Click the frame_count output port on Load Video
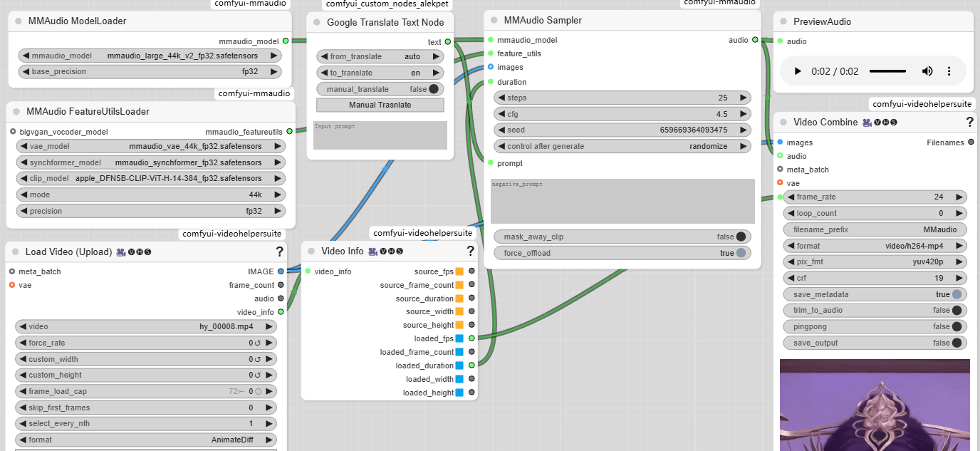Screen dimensions: 980x451 coord(281,285)
